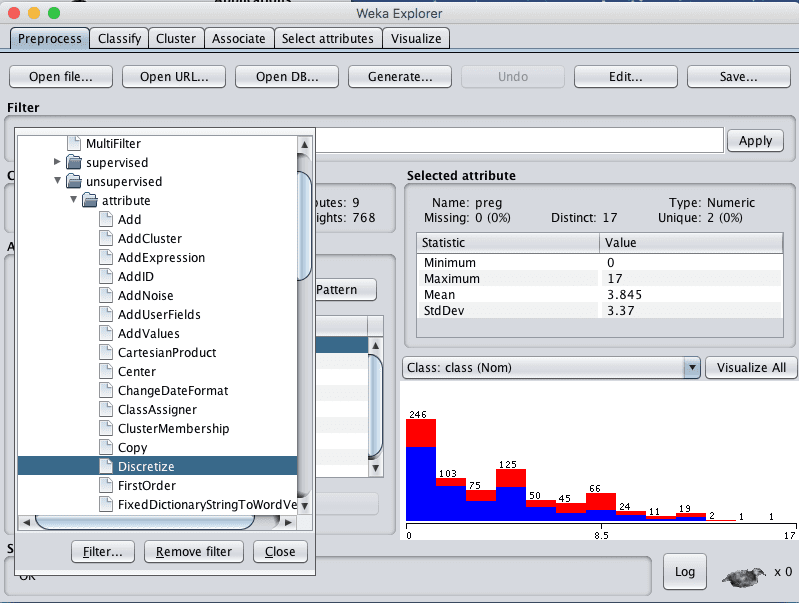Screen dimensions: 799x603
Task: Click the Filter... popup button
Action: [102, 552]
